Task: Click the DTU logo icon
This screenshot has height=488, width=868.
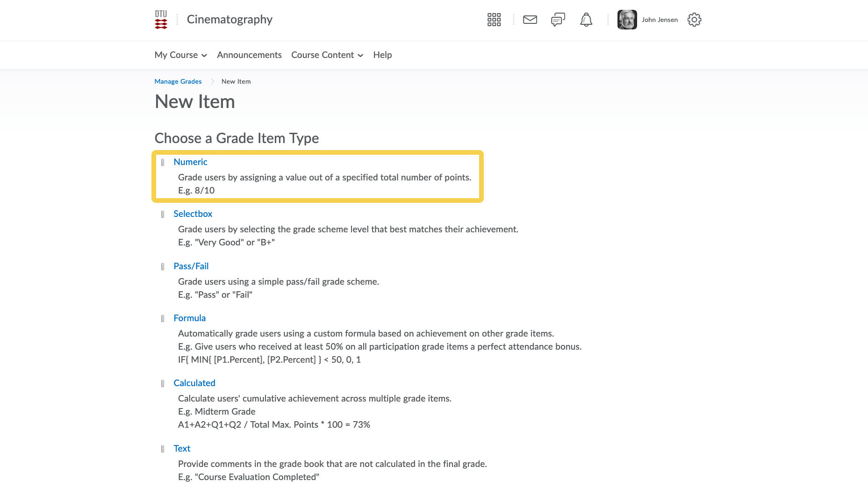Action: pyautogui.click(x=161, y=20)
